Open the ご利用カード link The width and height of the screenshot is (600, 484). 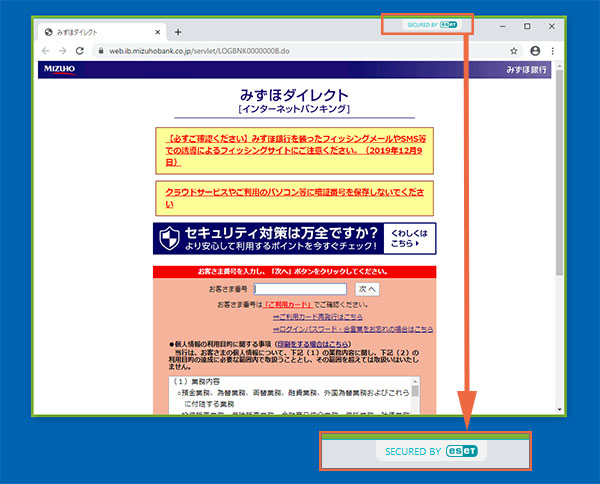click(x=289, y=305)
